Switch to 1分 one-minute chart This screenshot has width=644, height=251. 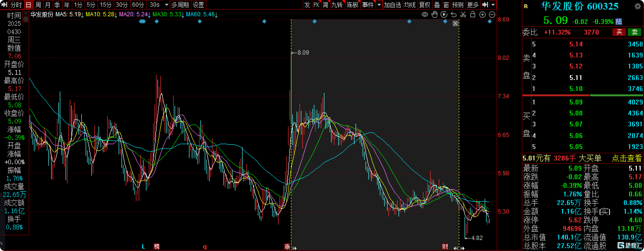pyautogui.click(x=78, y=5)
